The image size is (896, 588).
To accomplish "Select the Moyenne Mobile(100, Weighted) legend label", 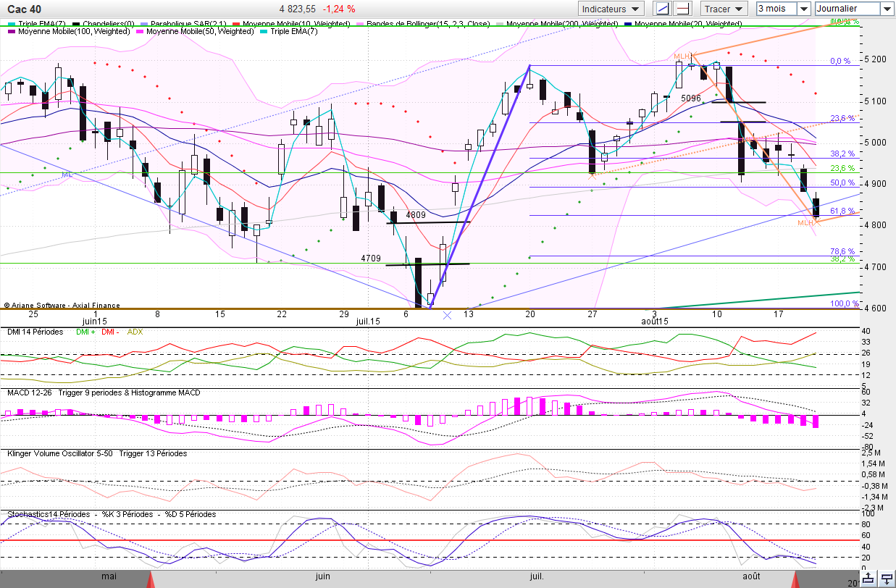I will pos(73,32).
